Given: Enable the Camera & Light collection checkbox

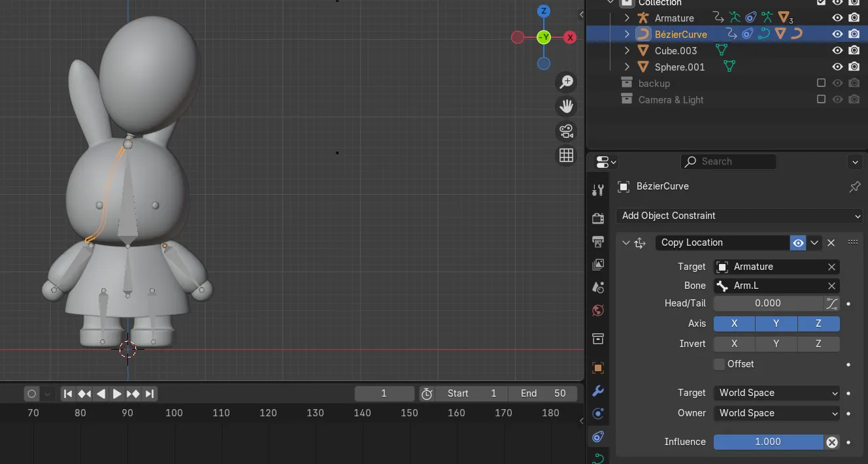Looking at the screenshot, I should click(x=822, y=99).
